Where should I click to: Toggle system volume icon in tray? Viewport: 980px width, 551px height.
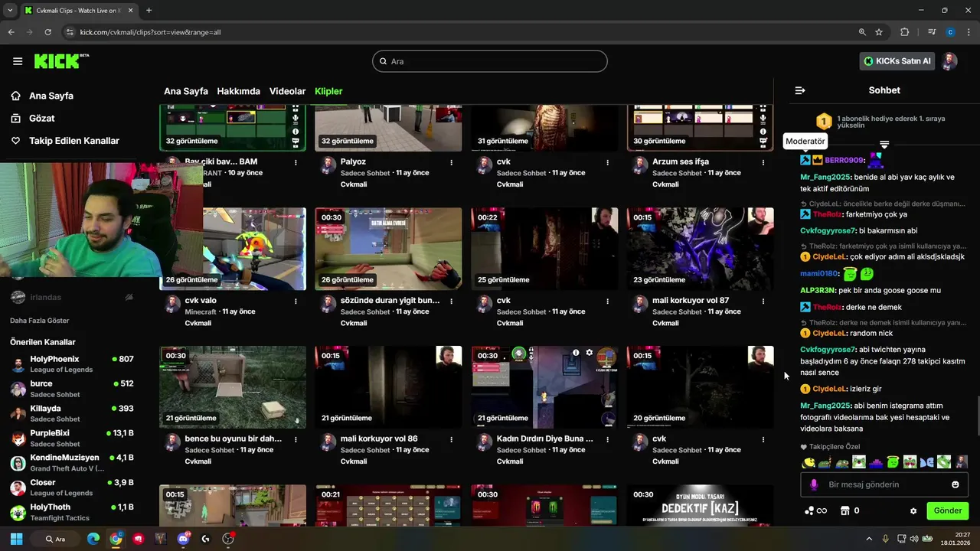(915, 539)
